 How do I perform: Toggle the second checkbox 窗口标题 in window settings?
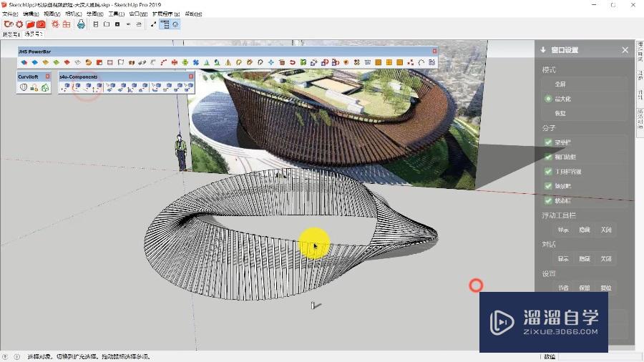pyautogui.click(x=548, y=157)
